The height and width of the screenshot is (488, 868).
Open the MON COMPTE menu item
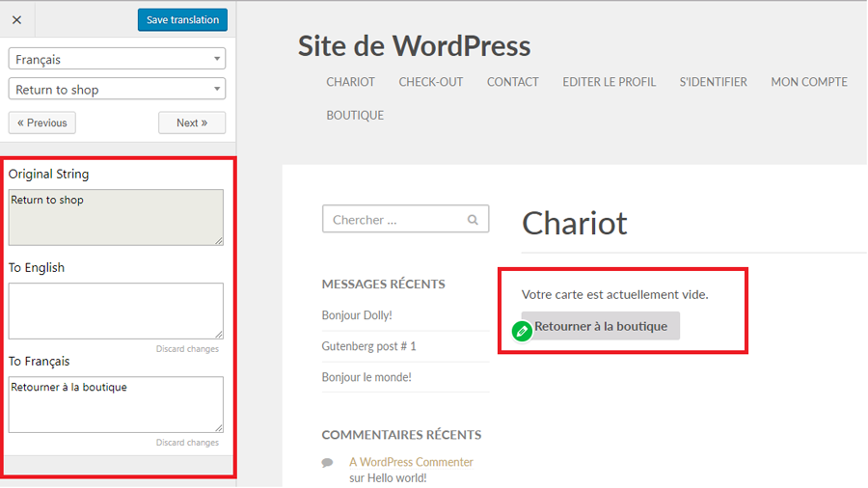(809, 82)
